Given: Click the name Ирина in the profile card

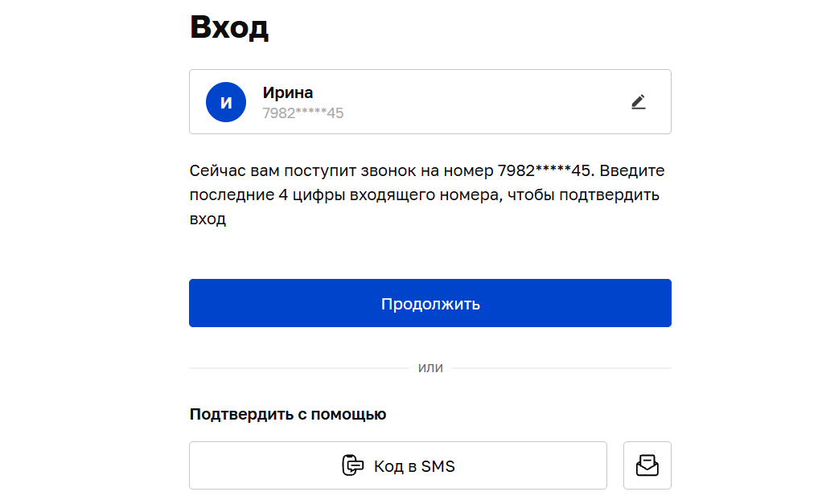Looking at the screenshot, I should click(x=286, y=92).
